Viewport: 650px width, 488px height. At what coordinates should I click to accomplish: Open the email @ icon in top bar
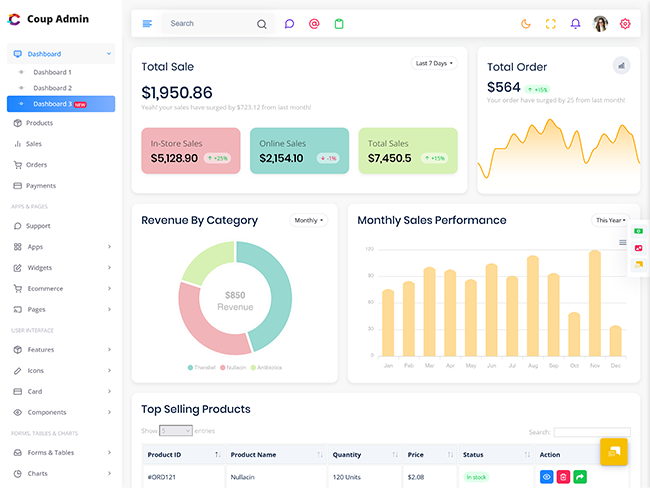pos(314,24)
